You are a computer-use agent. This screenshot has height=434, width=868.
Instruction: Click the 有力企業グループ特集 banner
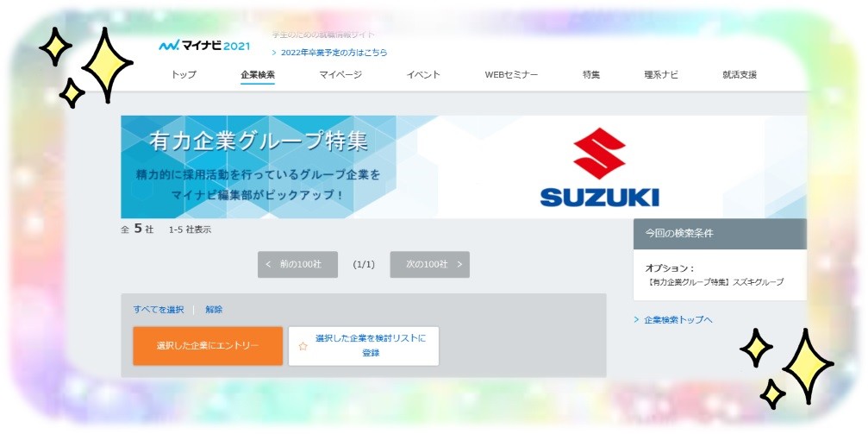pos(464,167)
